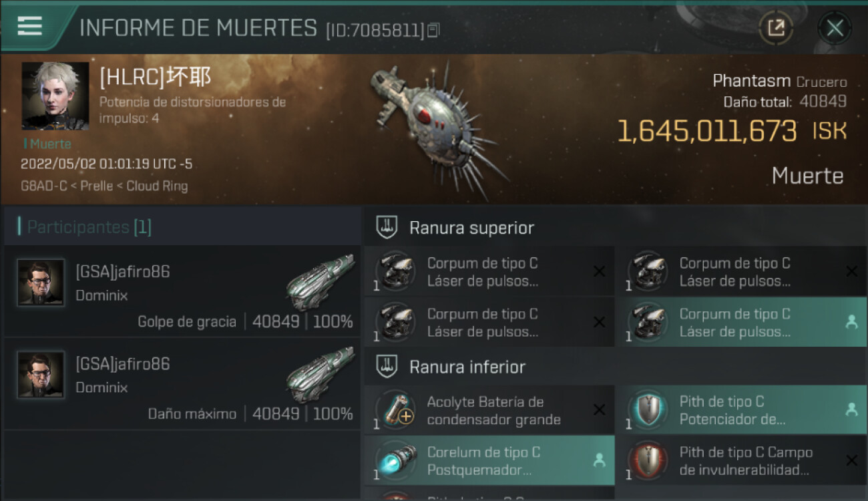Close the Informe de Muertes window
Viewport: 868px width, 501px height.
(x=835, y=28)
